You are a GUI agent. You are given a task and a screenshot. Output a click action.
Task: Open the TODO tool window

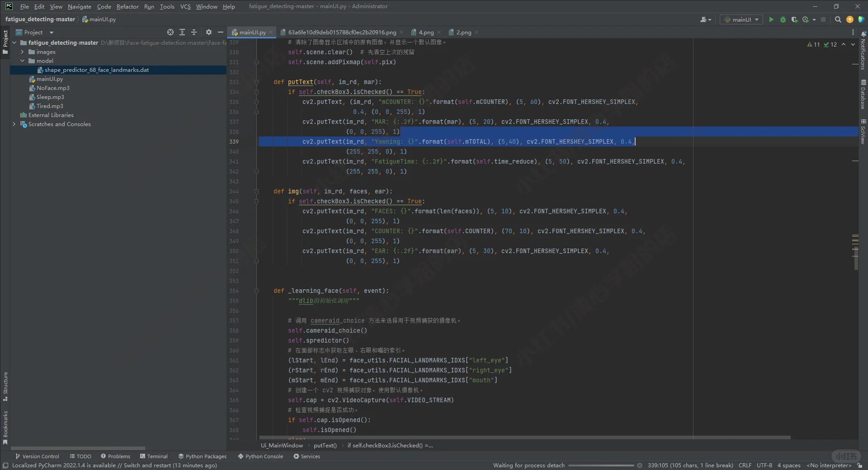[80, 456]
